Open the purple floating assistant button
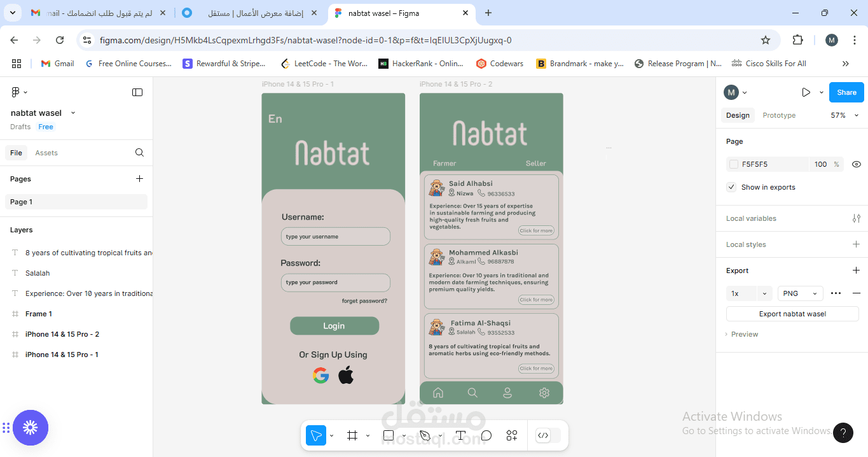 pos(30,428)
